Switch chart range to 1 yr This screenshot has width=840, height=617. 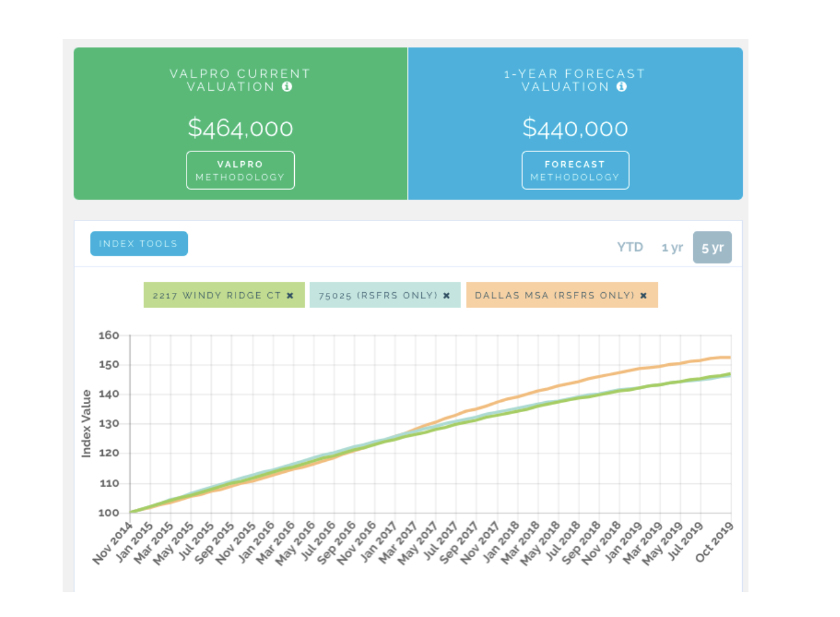pyautogui.click(x=672, y=247)
